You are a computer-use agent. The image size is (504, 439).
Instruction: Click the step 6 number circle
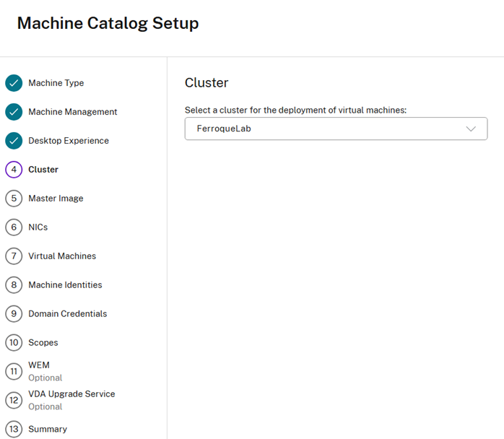point(14,227)
